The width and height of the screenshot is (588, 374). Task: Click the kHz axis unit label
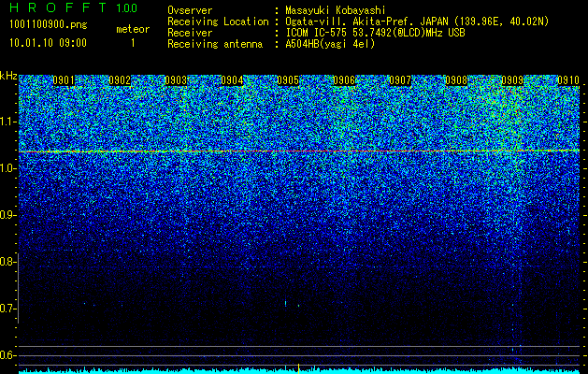coord(8,76)
